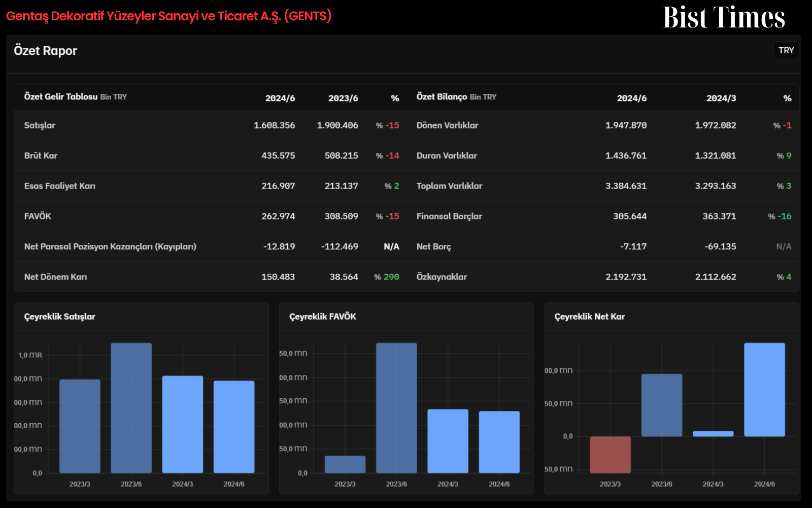
Task: Click the 2023/6 bar in Çeyreklik FAVÖK chart
Action: click(396, 408)
